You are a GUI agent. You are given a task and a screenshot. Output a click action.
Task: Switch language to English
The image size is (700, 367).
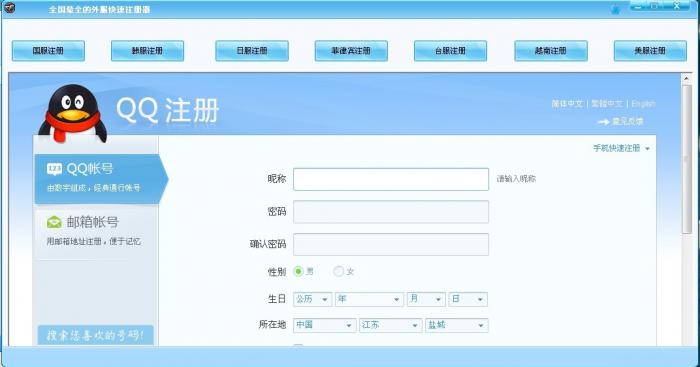tap(643, 104)
